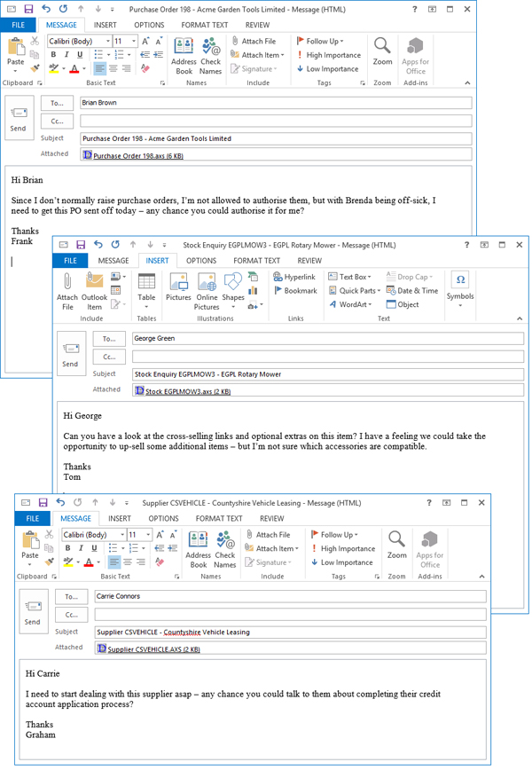This screenshot has width=532, height=770.
Task: Toggle Italic in Purchase Order window
Action: [66, 54]
